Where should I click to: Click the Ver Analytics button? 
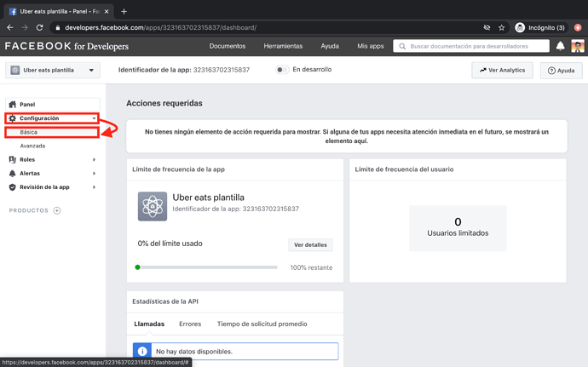tap(502, 70)
